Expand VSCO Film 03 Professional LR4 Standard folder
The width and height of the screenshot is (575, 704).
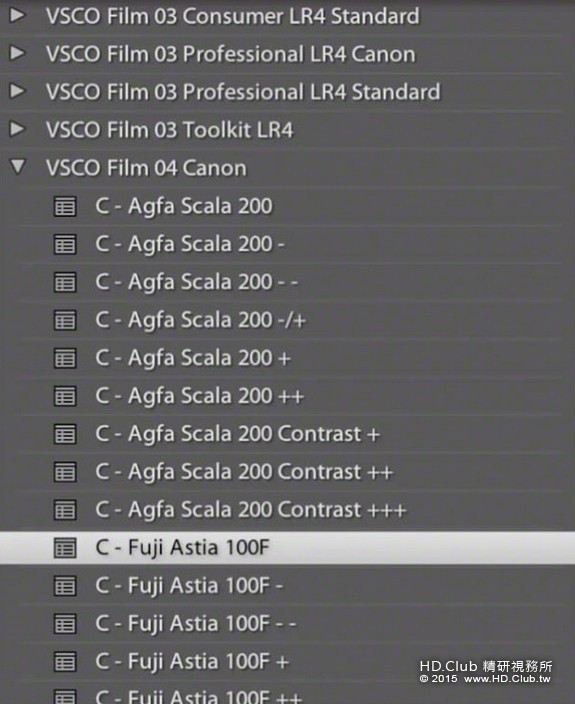18,91
